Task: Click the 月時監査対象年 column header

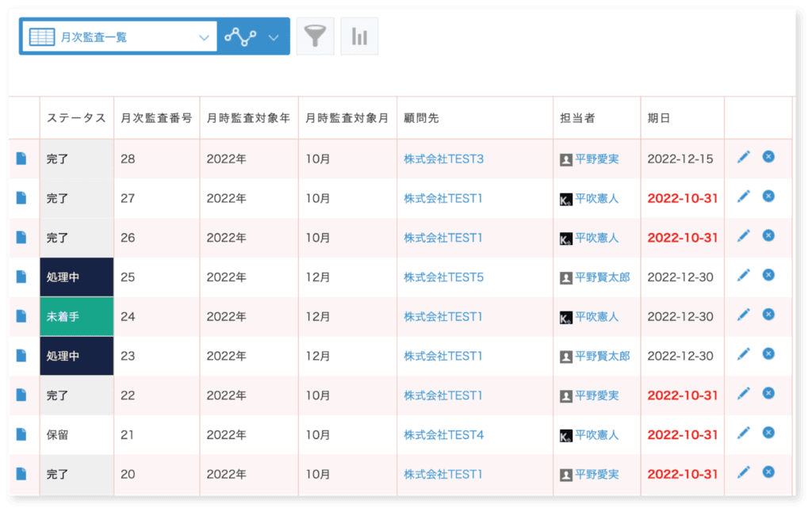Action: pos(248,118)
